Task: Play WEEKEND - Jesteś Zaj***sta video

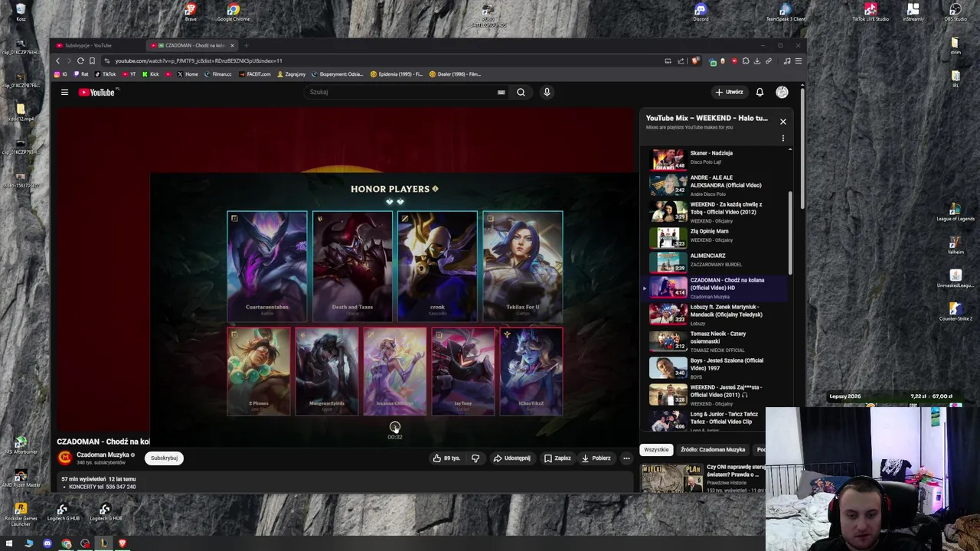Action: click(718, 395)
